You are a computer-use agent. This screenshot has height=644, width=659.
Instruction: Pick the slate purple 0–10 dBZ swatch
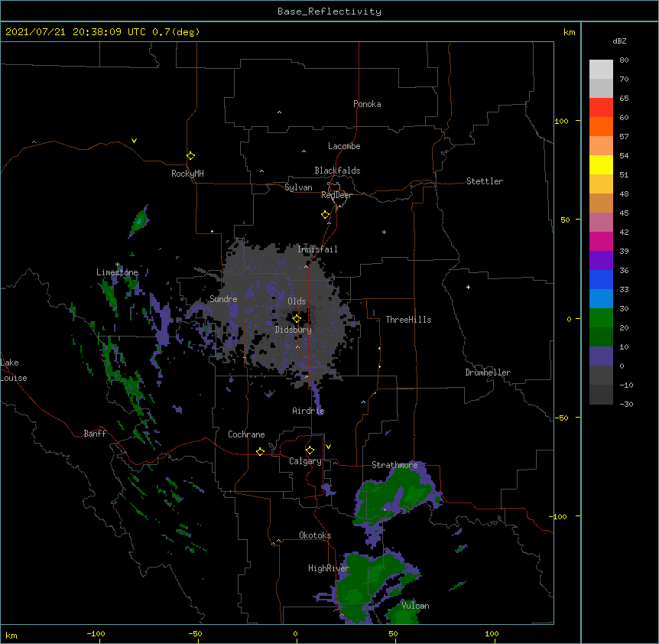click(601, 356)
